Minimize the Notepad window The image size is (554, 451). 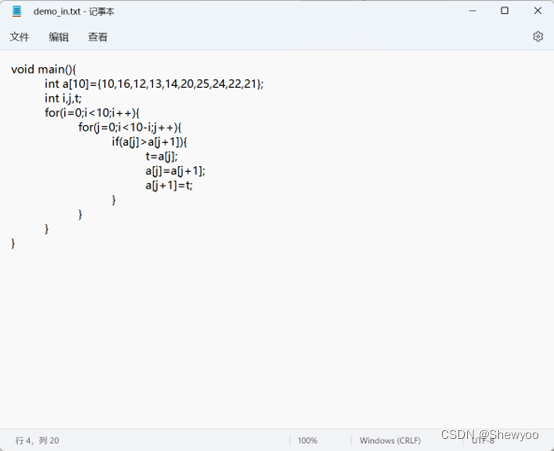(x=472, y=11)
